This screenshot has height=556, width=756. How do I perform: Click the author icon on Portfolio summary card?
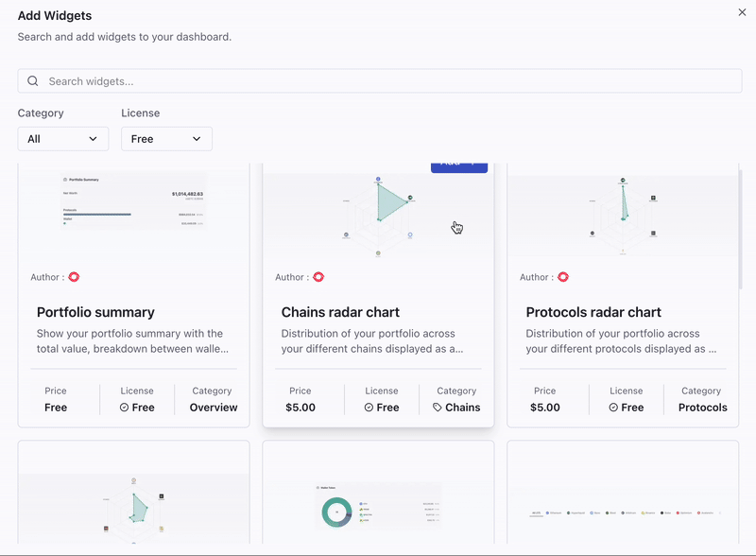point(75,277)
